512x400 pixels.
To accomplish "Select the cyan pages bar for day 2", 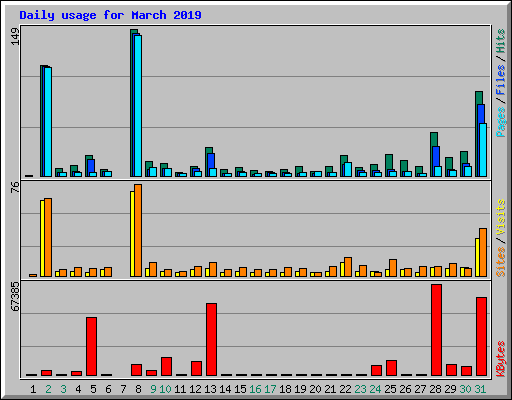I will 48,122.
